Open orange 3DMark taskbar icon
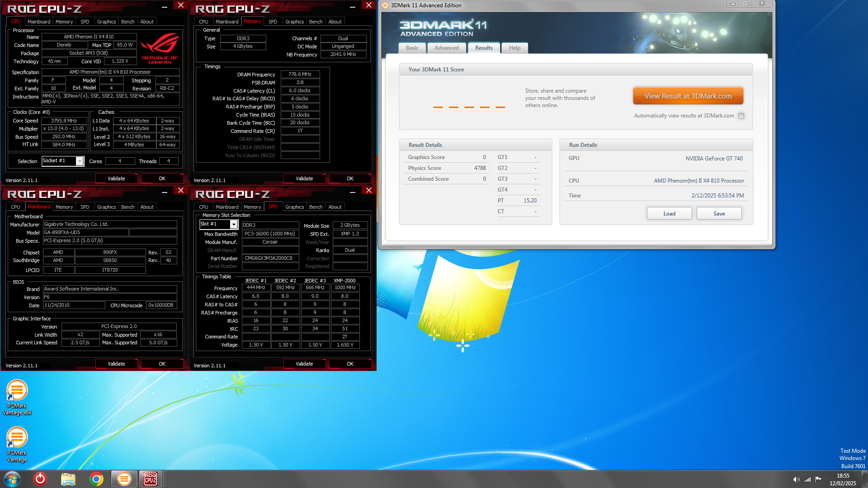868x488 pixels. (124, 479)
